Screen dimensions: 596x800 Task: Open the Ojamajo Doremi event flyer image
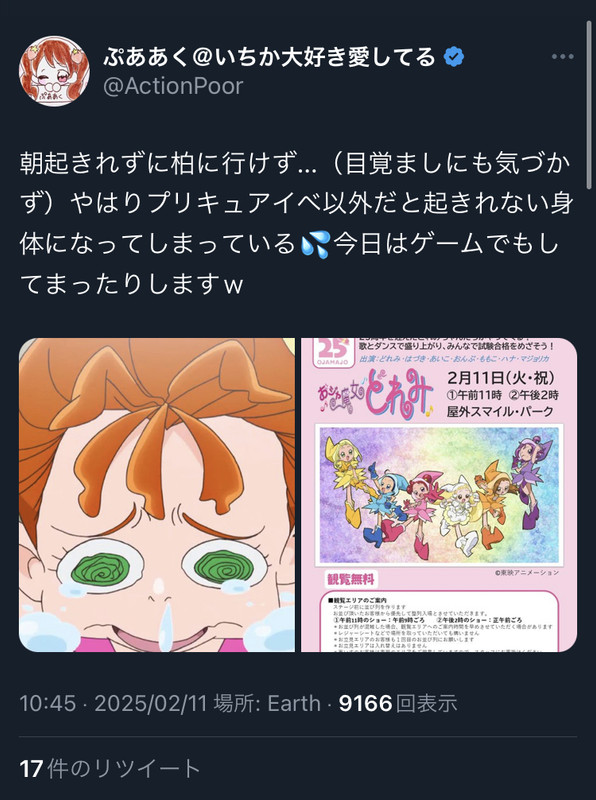coord(439,494)
